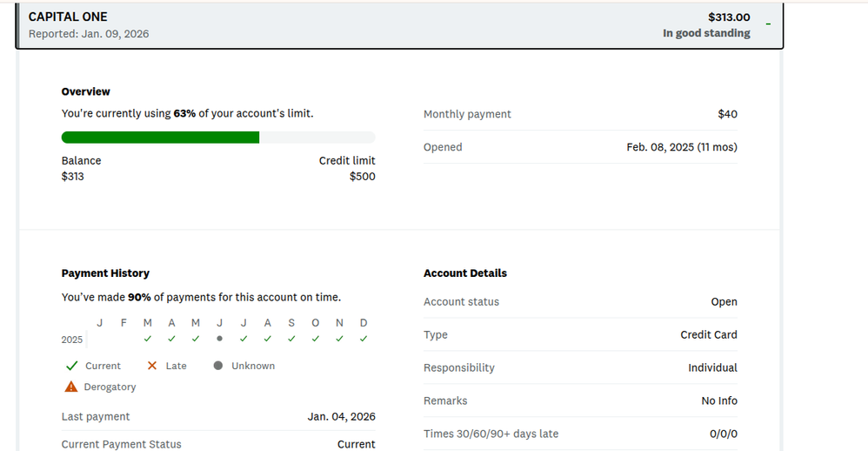Click the 2025 year row label

click(72, 340)
